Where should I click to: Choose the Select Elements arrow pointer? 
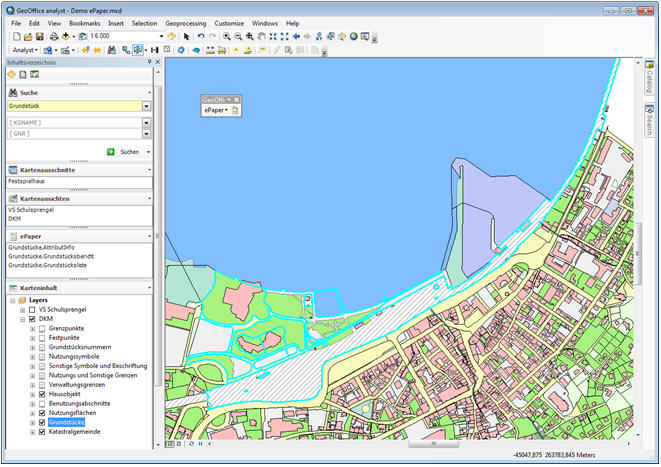point(186,36)
